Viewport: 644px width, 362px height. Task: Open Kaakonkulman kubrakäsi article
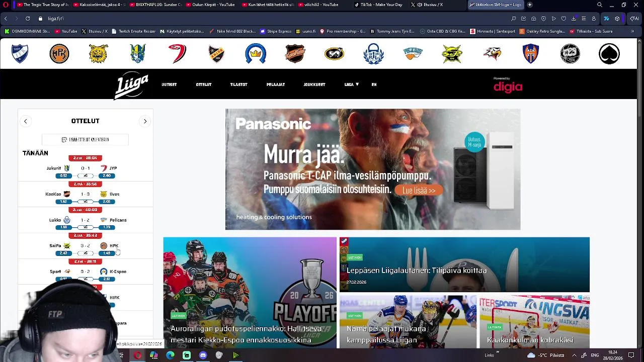pyautogui.click(x=534, y=322)
